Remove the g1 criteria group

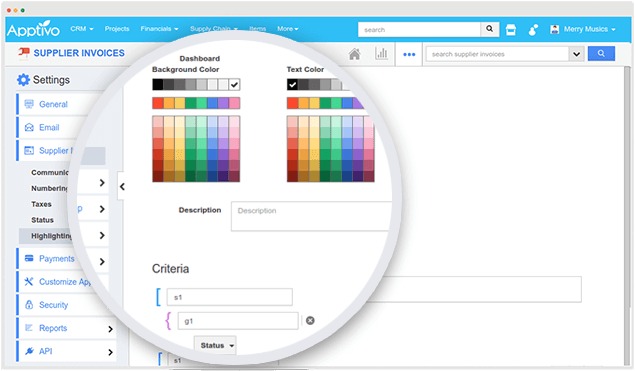pos(310,321)
